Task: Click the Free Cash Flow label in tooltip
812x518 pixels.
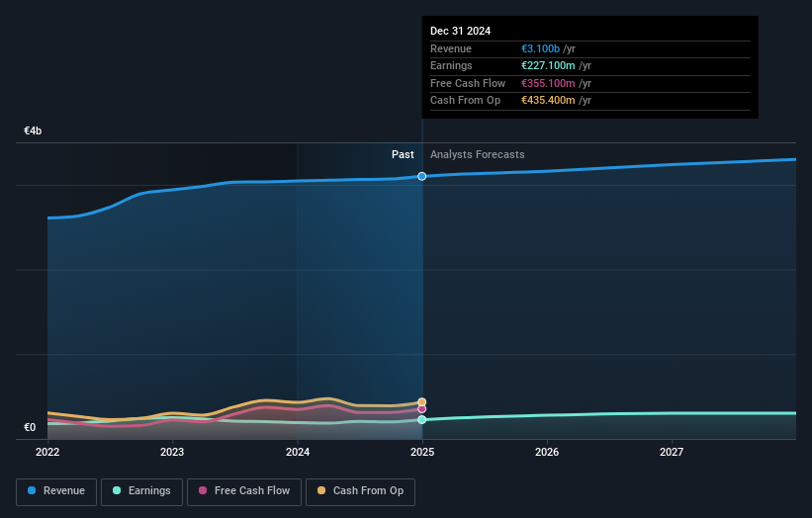Action: click(468, 83)
